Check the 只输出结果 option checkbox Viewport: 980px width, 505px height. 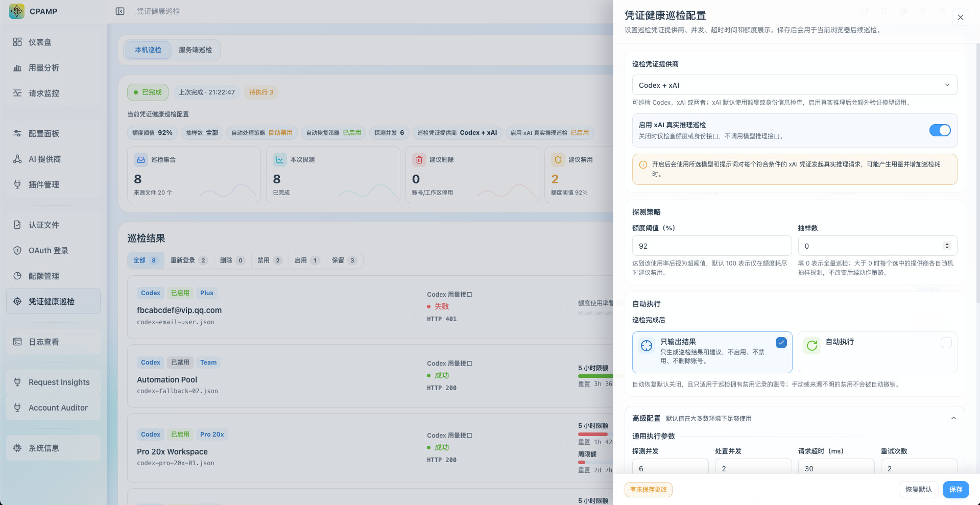(781, 343)
